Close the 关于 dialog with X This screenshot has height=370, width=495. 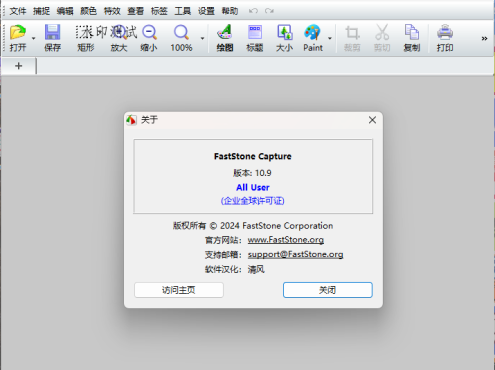372,120
